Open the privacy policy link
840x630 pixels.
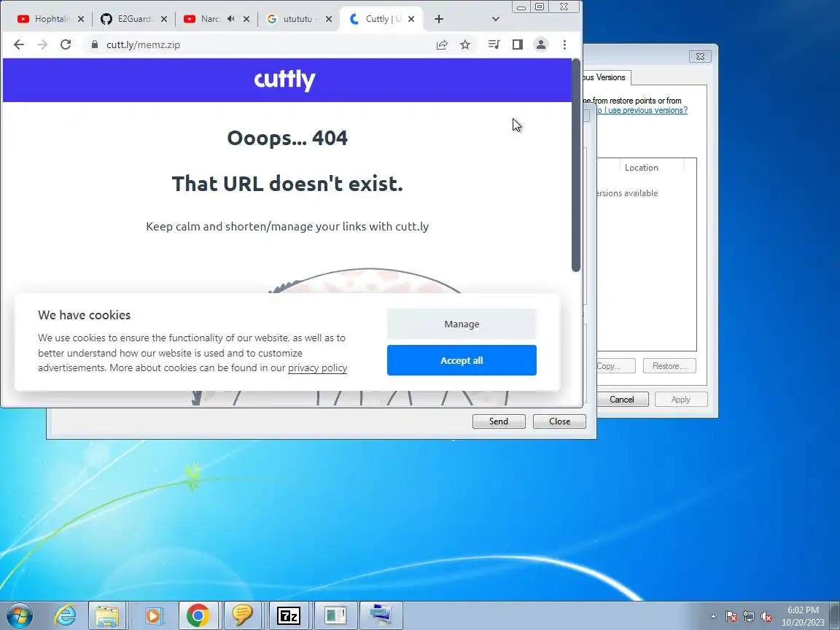(318, 368)
